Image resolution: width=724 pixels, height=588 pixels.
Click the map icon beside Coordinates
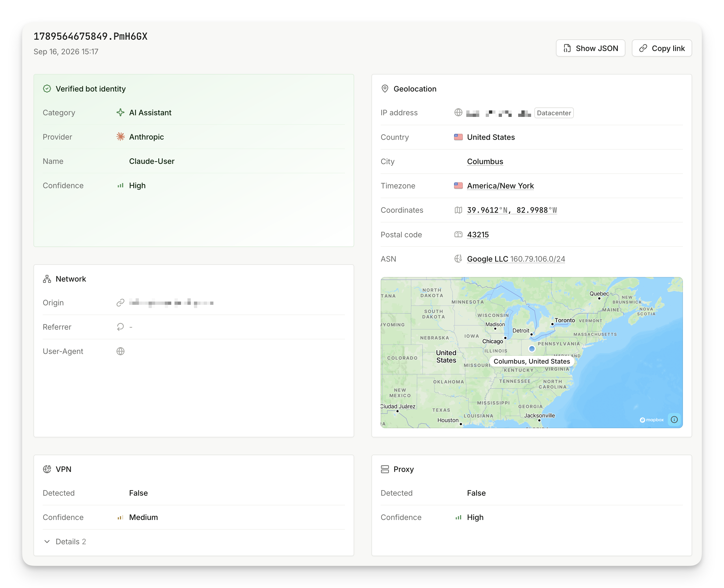click(x=458, y=210)
